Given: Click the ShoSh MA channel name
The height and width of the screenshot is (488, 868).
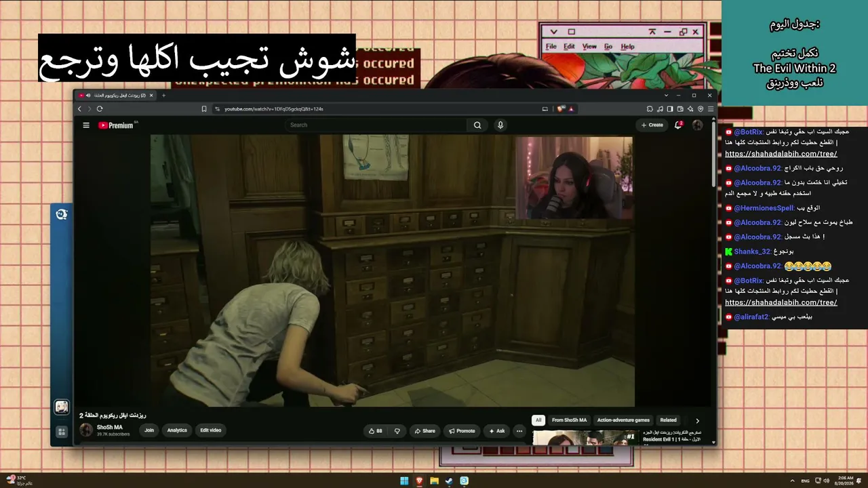Looking at the screenshot, I should (x=110, y=427).
